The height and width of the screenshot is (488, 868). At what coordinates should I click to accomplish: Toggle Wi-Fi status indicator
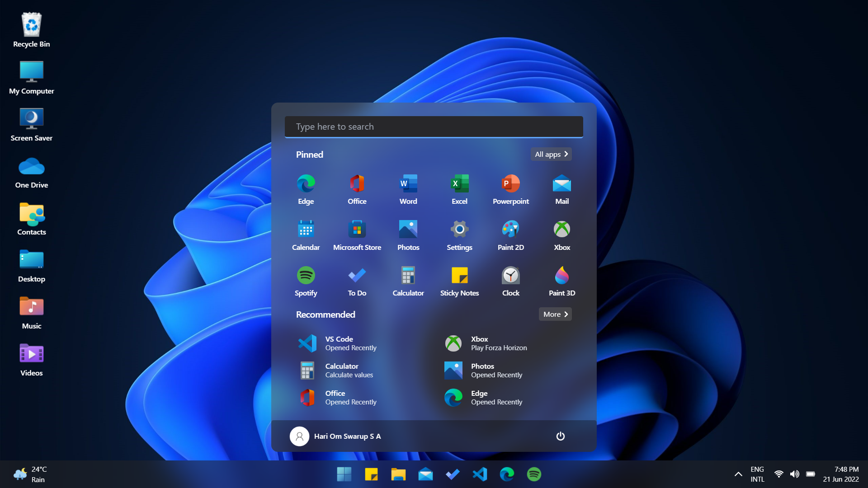[x=779, y=474]
